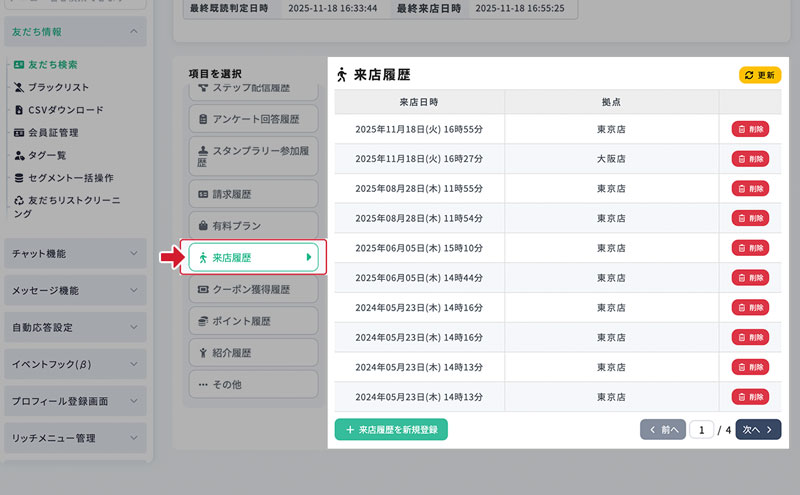Delete the 2025年06月05日 14時44分 visit record
Image resolution: width=800 pixels, height=495 pixels.
click(x=750, y=277)
